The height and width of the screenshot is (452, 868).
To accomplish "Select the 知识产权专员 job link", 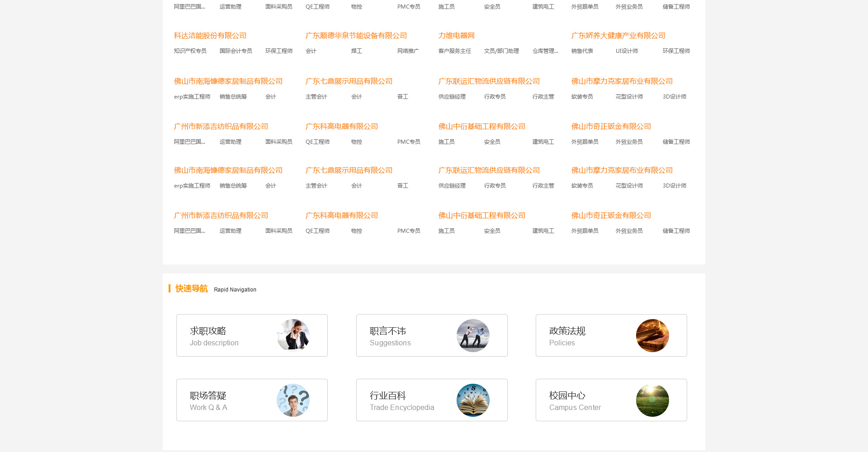I will click(x=190, y=51).
